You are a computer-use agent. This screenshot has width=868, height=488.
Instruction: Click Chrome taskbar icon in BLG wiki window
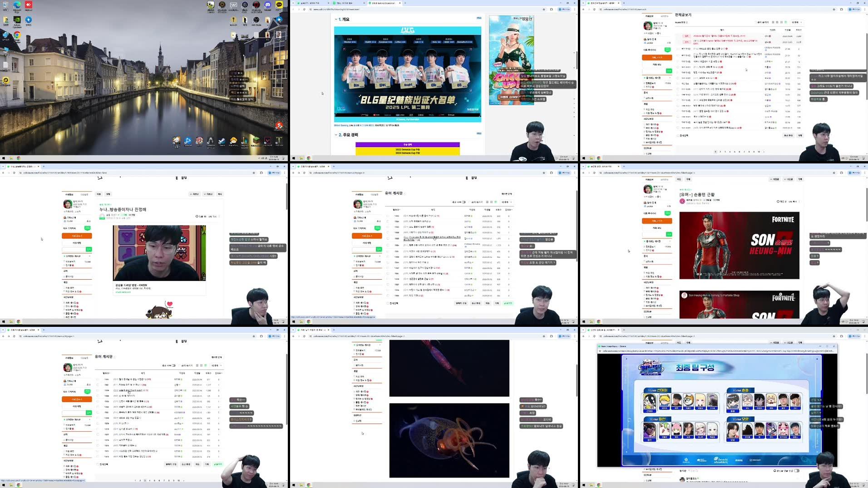point(309,158)
